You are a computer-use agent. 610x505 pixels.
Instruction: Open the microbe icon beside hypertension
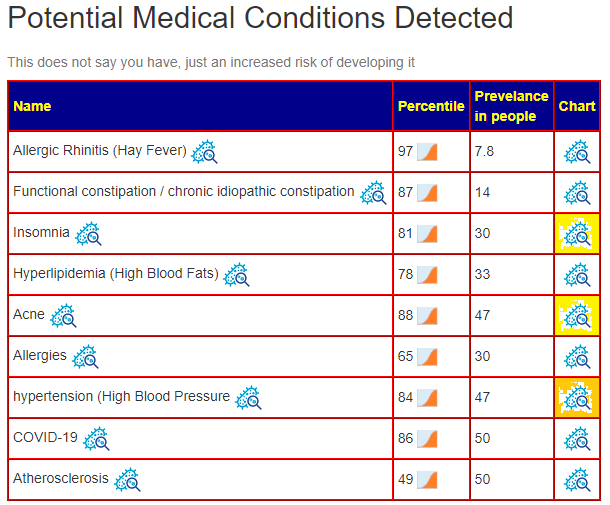(248, 398)
